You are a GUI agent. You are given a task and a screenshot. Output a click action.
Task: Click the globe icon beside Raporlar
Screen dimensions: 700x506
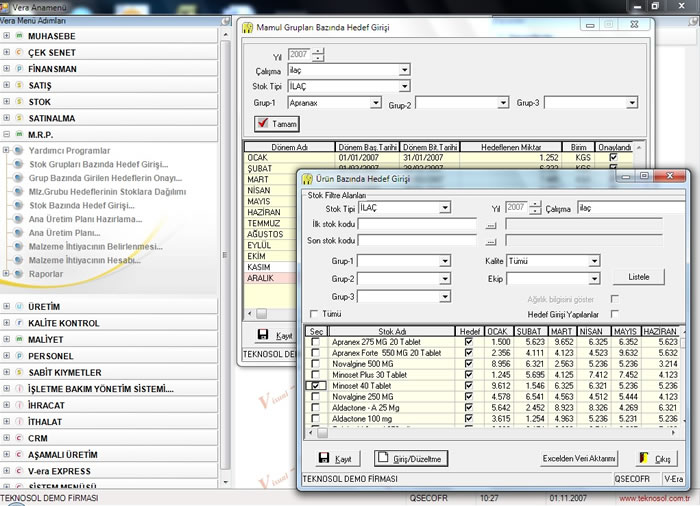pos(18,273)
